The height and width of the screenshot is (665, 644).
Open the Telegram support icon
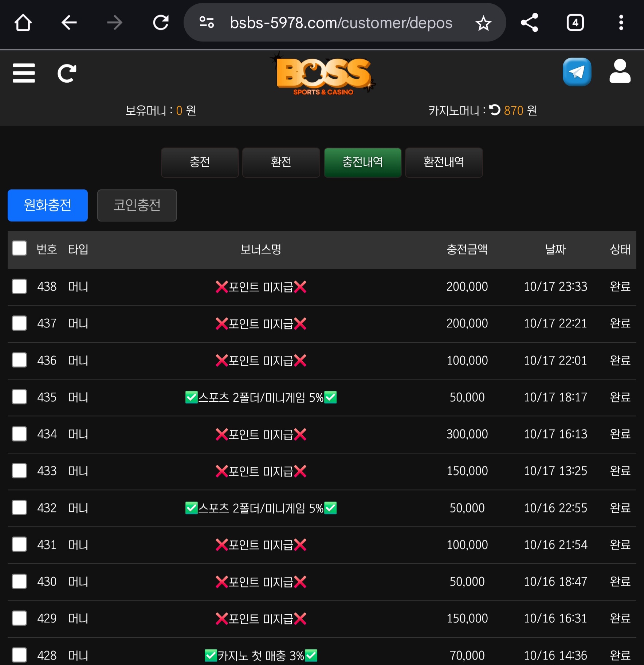(x=577, y=72)
